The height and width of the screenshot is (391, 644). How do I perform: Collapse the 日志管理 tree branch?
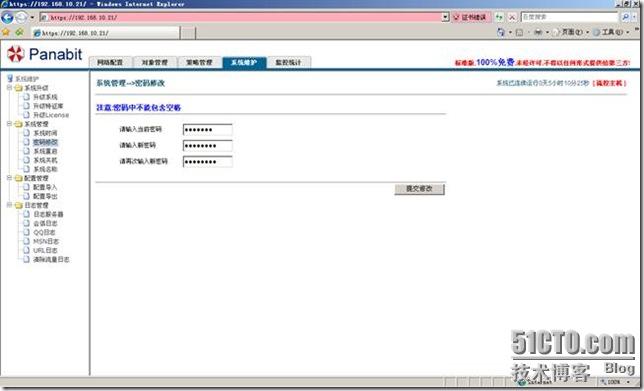coord(9,205)
